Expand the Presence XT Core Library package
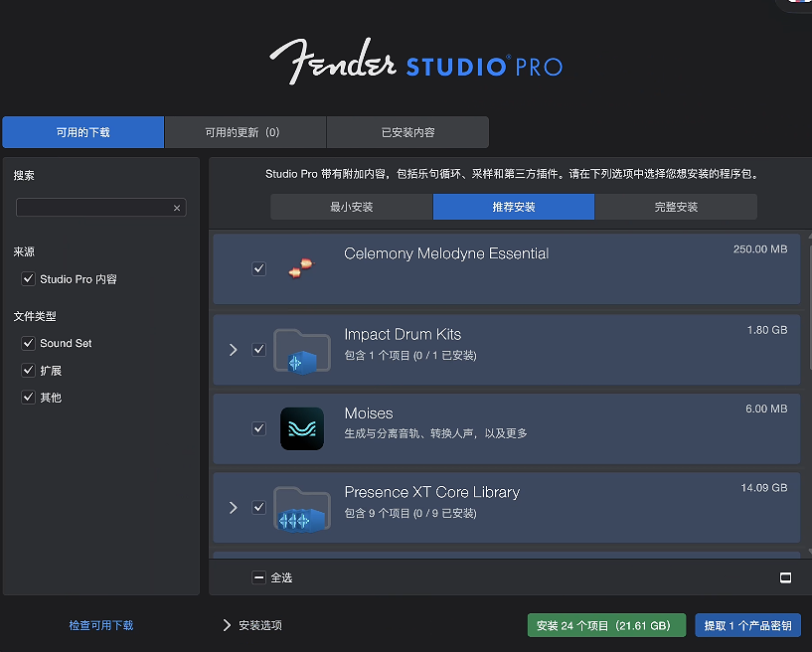 pyautogui.click(x=233, y=507)
